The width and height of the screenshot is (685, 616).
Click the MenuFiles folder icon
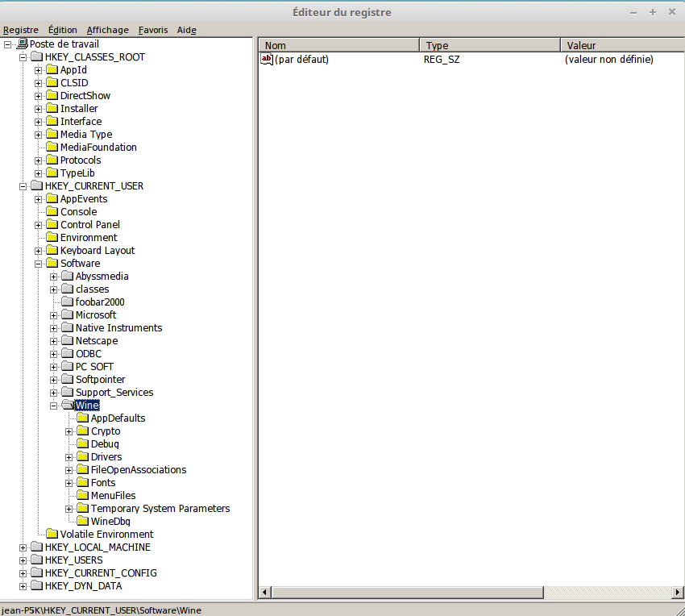click(83, 496)
